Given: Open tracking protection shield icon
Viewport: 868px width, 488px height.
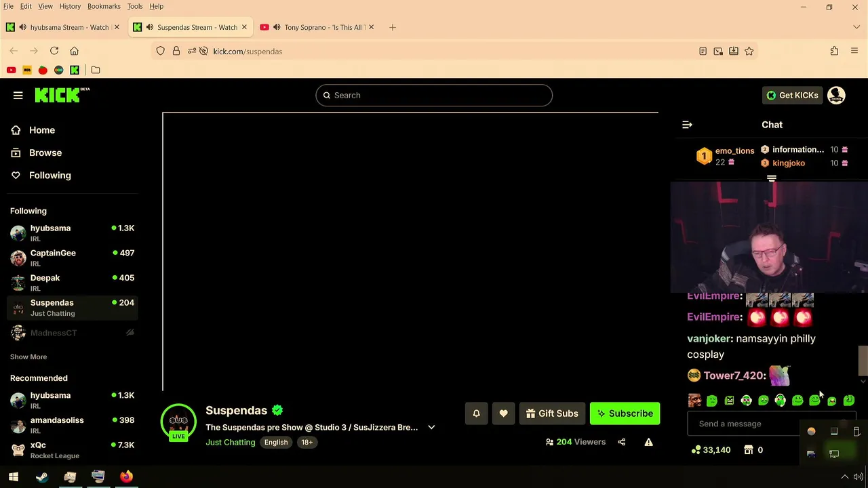Looking at the screenshot, I should tap(161, 51).
